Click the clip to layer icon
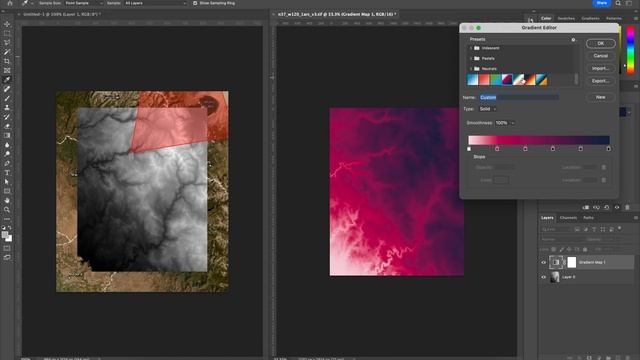Viewport: 640px width, 360px height. pyautogui.click(x=586, y=207)
